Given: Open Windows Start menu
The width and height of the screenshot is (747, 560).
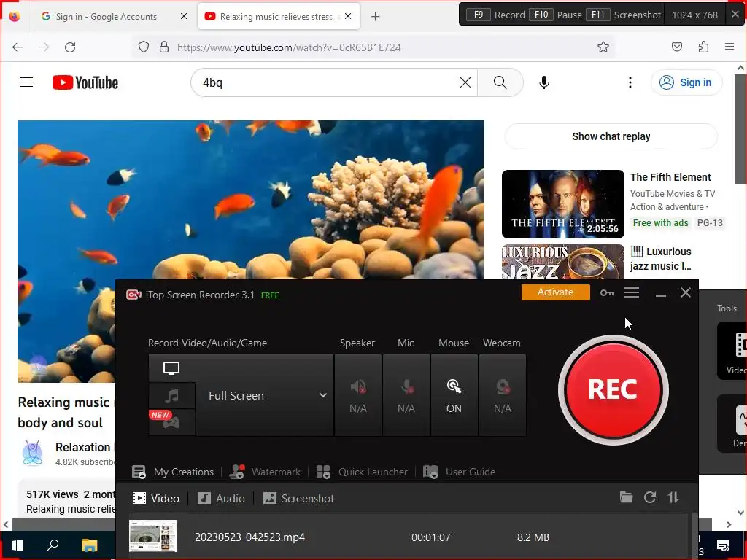Looking at the screenshot, I should pos(18,545).
